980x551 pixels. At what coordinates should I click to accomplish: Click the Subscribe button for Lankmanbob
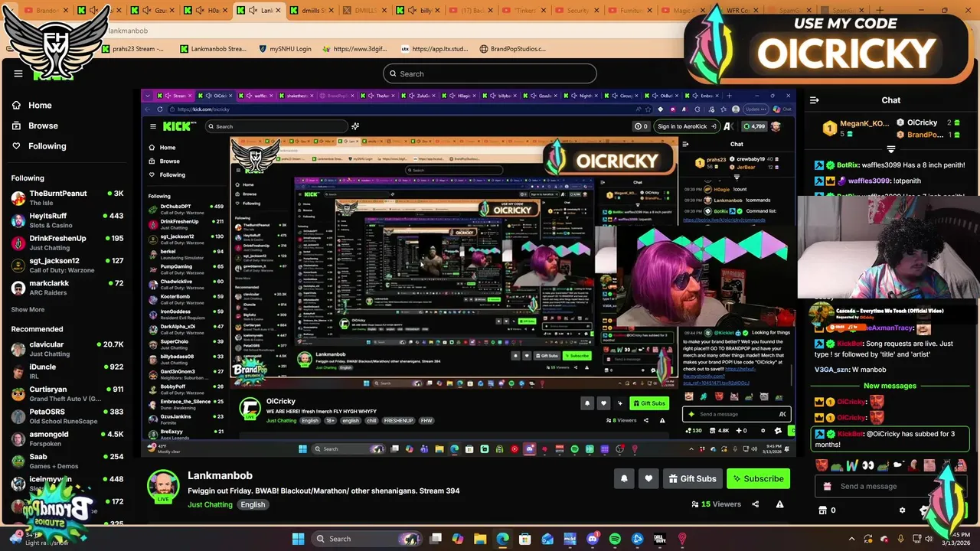click(x=758, y=479)
